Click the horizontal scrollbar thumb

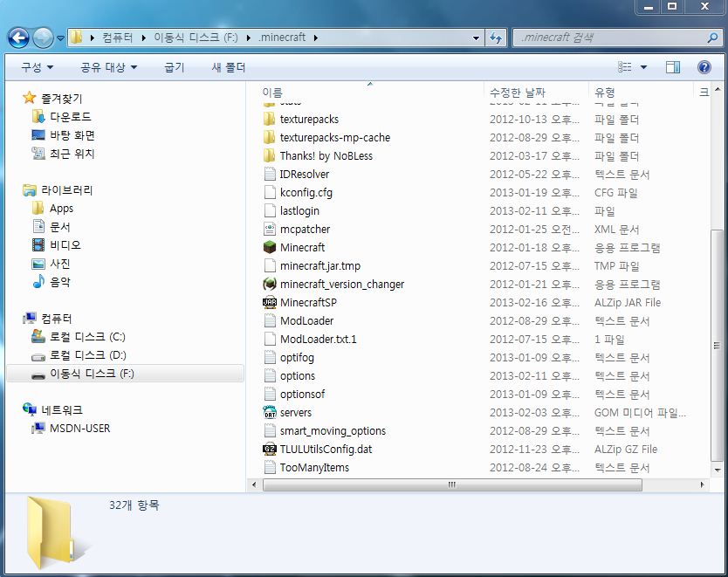452,484
